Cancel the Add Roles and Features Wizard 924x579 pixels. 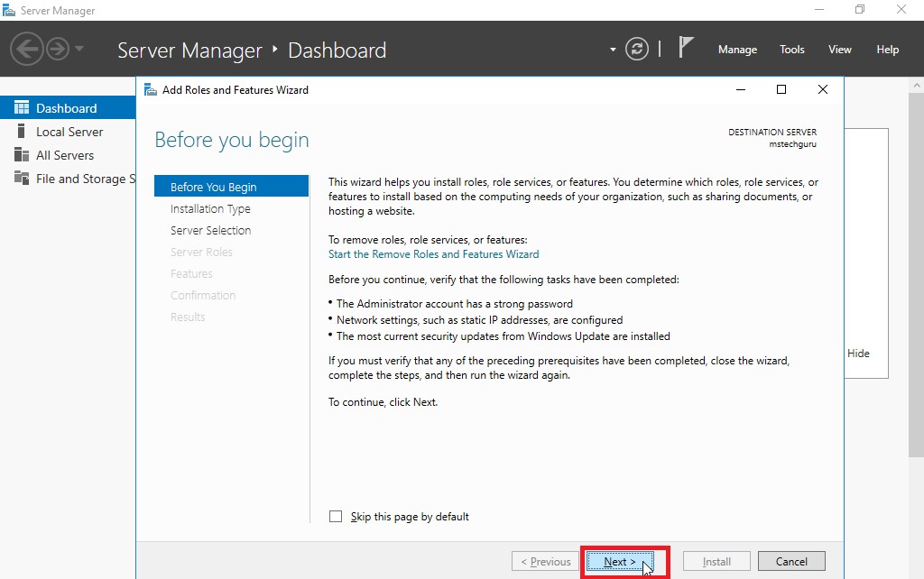click(x=791, y=561)
